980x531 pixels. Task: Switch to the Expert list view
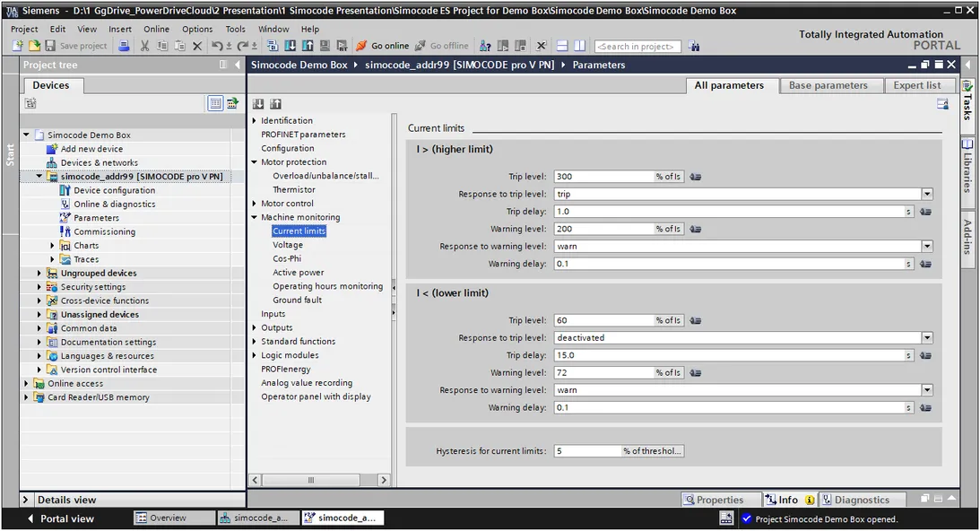click(x=920, y=85)
